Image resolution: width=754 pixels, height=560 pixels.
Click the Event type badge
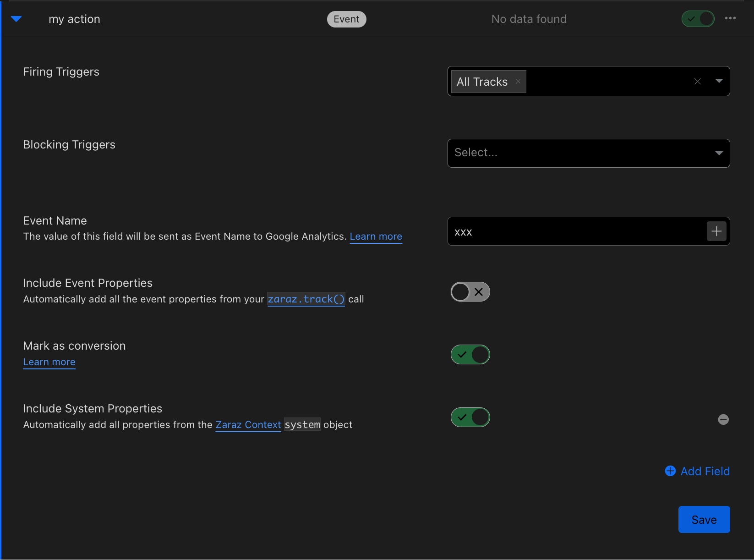[346, 19]
